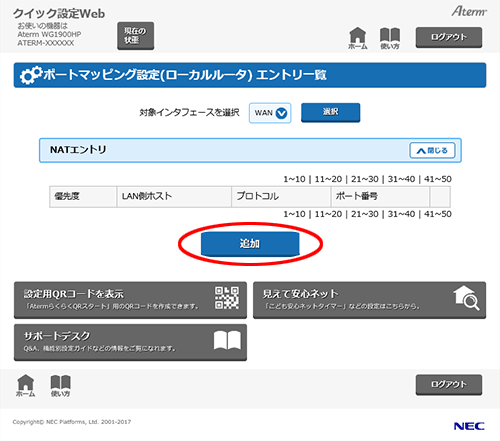500x441 pixels.
Task: Go to entries 31~40 in upper pager
Action: [x=401, y=179]
